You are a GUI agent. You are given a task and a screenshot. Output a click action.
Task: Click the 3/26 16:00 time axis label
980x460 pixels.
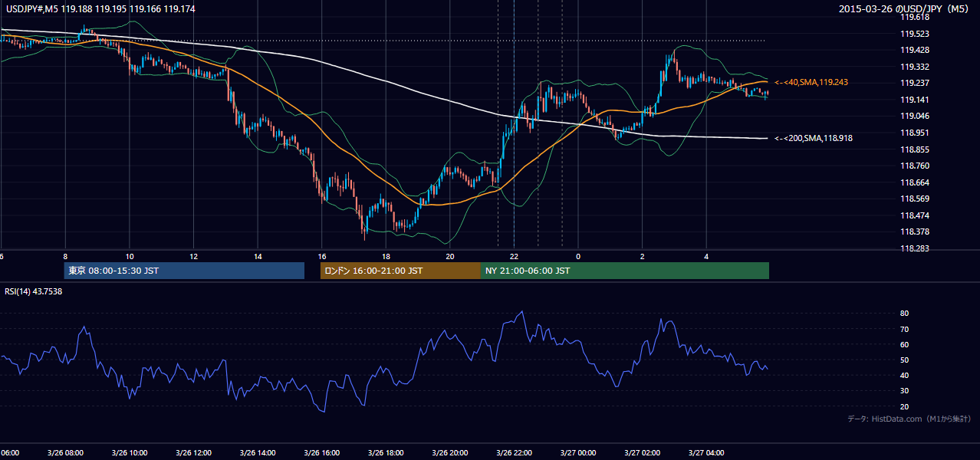(x=321, y=452)
